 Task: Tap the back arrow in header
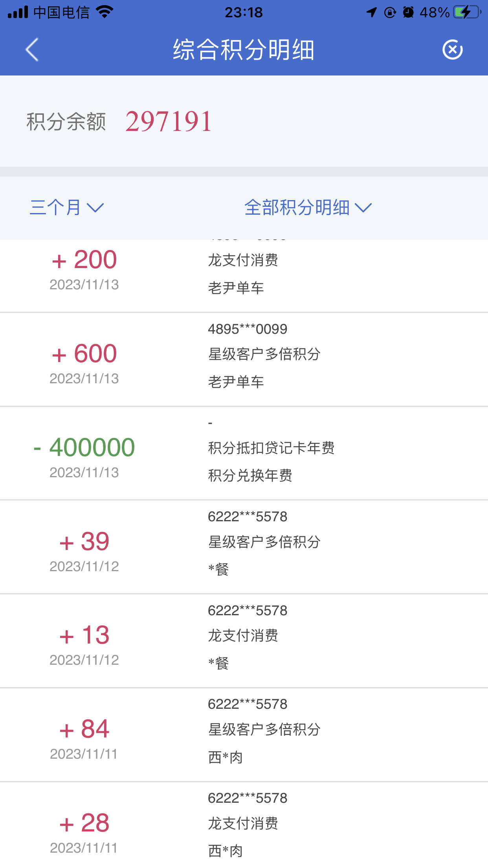tap(32, 50)
